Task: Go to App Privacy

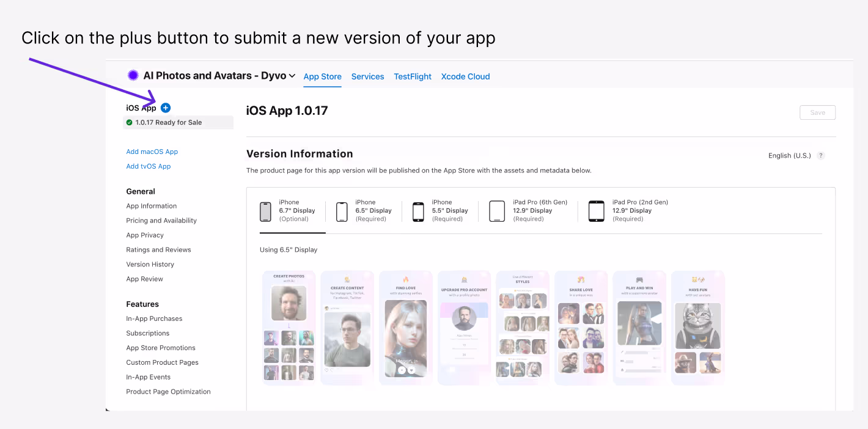Action: point(145,235)
